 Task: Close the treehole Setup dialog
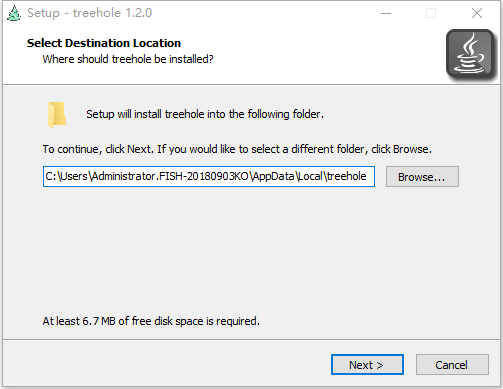click(x=477, y=13)
